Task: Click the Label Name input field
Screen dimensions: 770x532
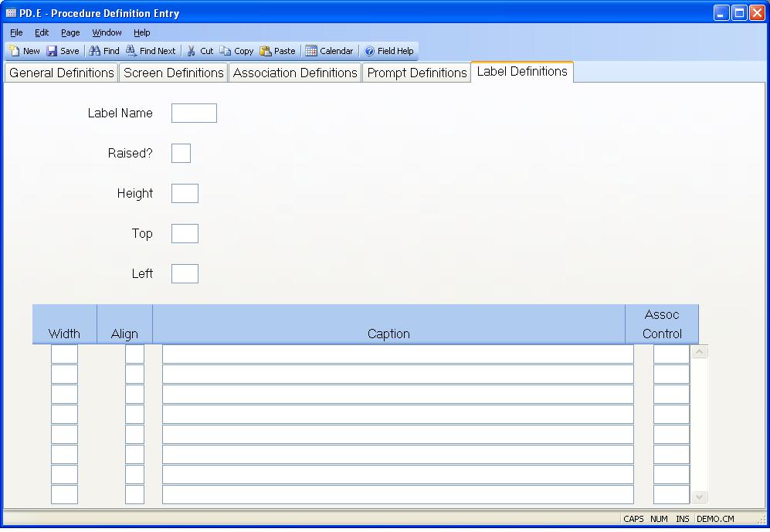Action: pyautogui.click(x=194, y=113)
